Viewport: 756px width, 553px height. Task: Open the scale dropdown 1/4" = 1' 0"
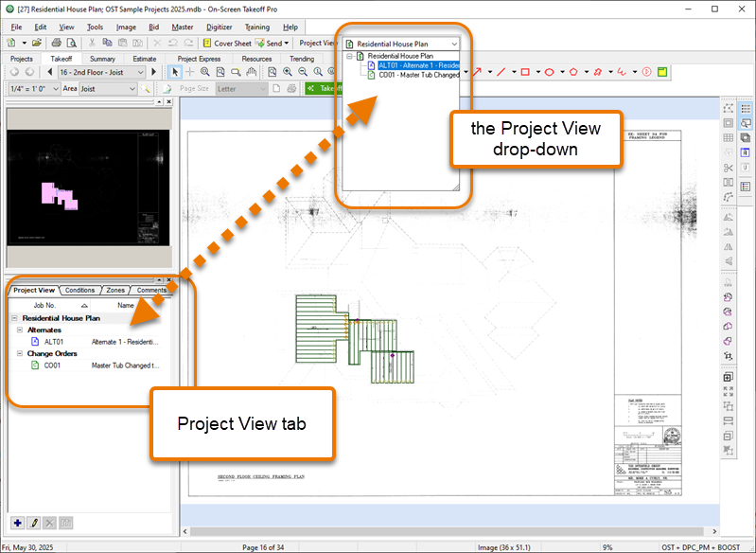(34, 89)
